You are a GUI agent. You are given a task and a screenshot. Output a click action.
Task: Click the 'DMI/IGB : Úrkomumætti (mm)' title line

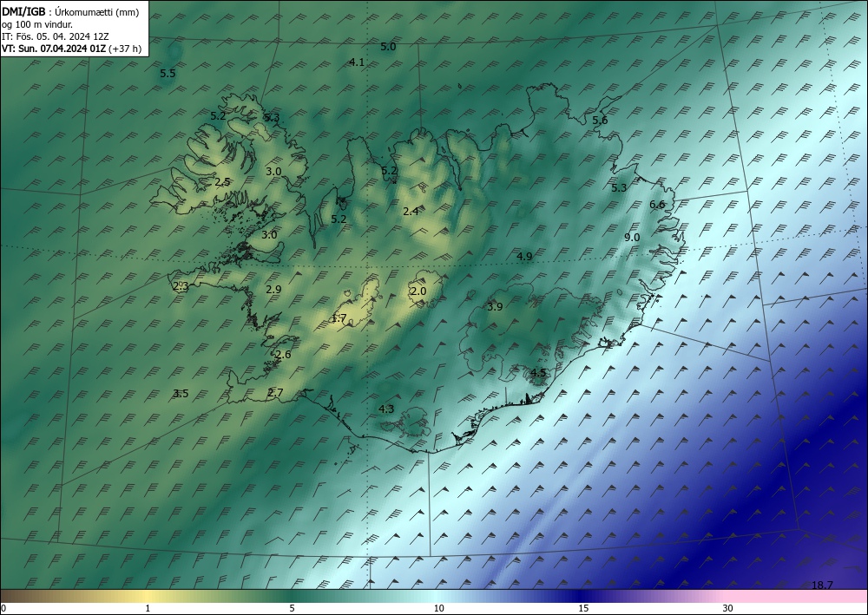coord(69,11)
